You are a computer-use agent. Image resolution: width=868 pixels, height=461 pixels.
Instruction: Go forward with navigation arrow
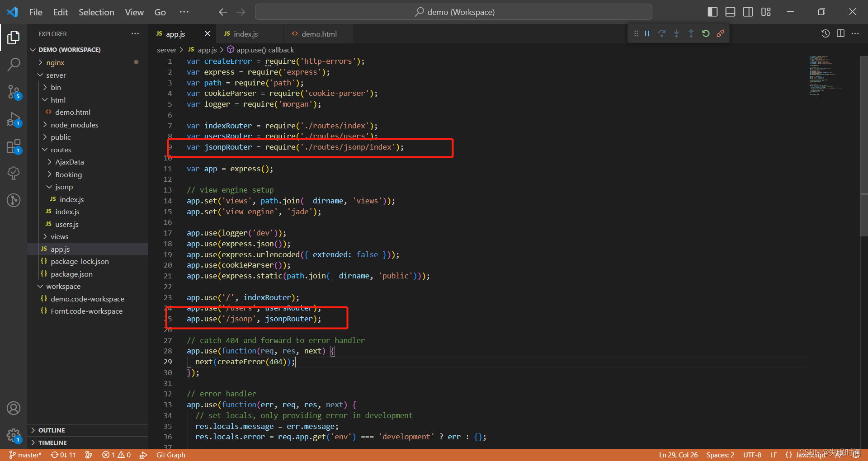(241, 12)
